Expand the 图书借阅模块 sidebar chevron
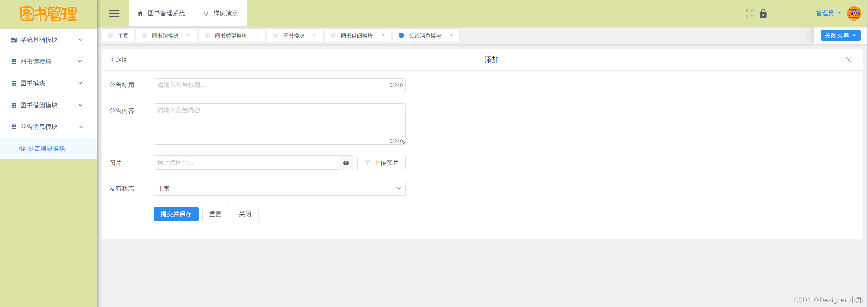 tap(80, 105)
